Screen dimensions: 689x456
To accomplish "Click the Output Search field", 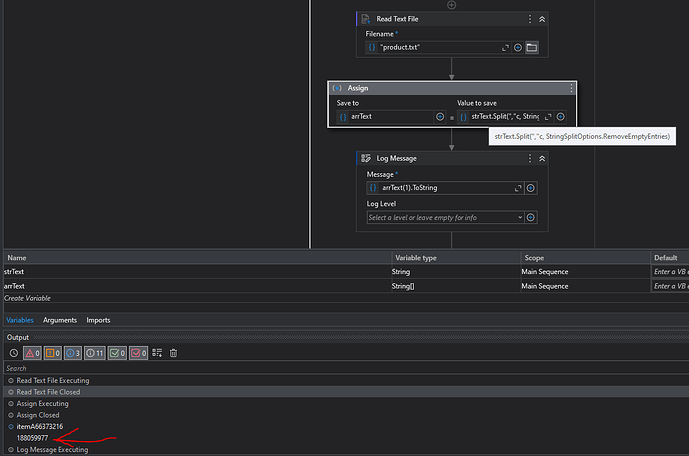I will [346, 368].
